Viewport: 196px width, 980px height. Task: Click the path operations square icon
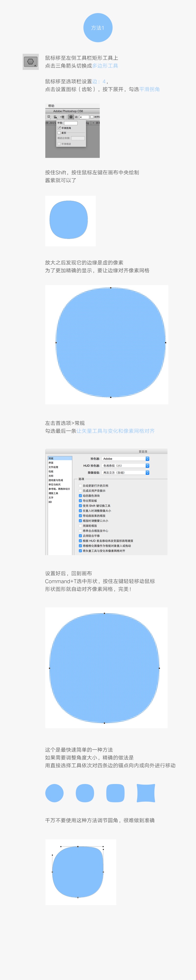pos(49,117)
